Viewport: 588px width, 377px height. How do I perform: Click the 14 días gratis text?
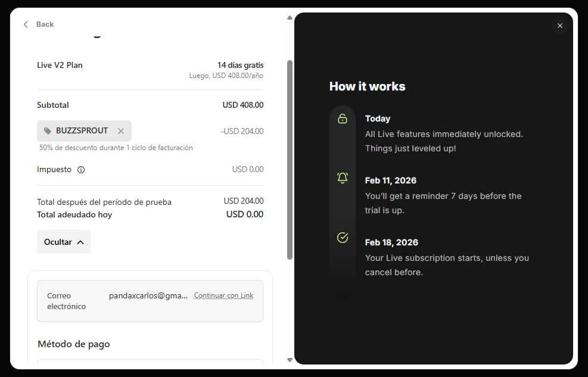(240, 65)
